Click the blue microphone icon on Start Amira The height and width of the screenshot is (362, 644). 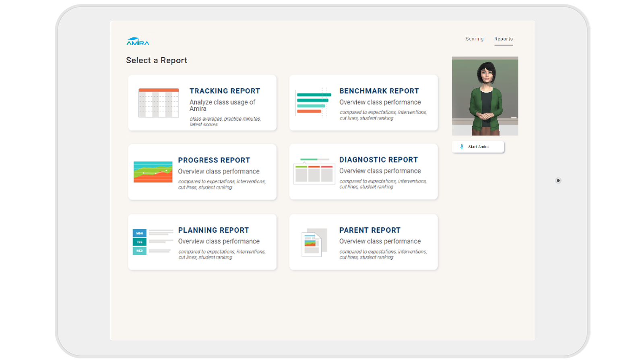(x=461, y=146)
